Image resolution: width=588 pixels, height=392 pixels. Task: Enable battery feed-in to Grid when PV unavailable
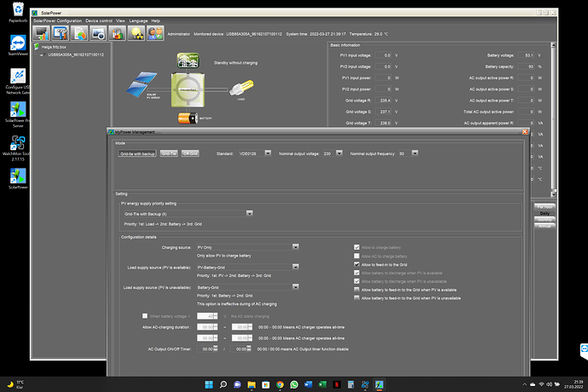click(x=356, y=298)
